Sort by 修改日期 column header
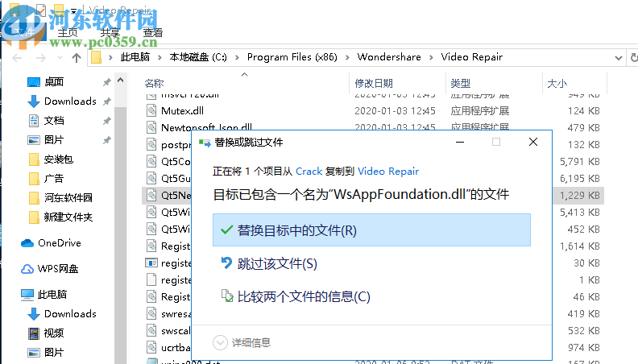Viewport: 638px width, 364px height. click(x=374, y=84)
